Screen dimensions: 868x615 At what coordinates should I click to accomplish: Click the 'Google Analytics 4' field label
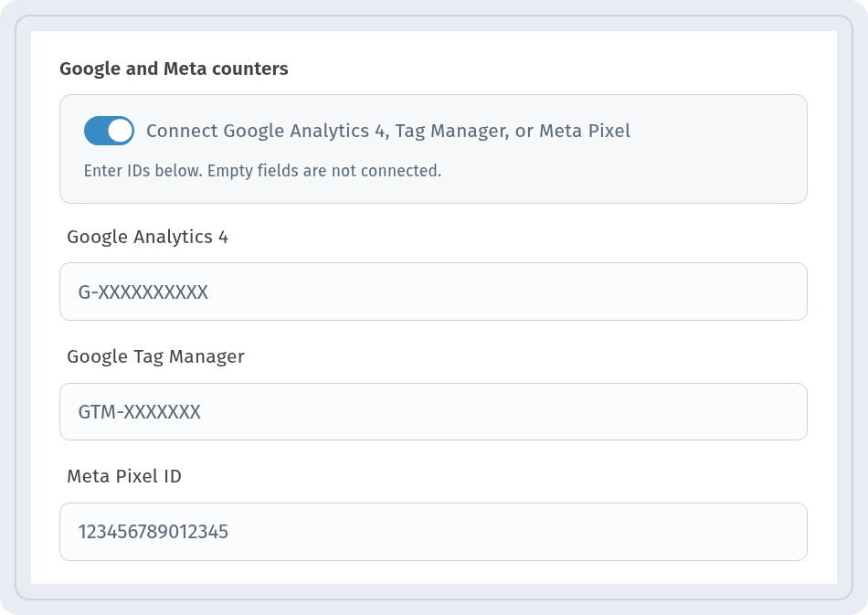(147, 237)
